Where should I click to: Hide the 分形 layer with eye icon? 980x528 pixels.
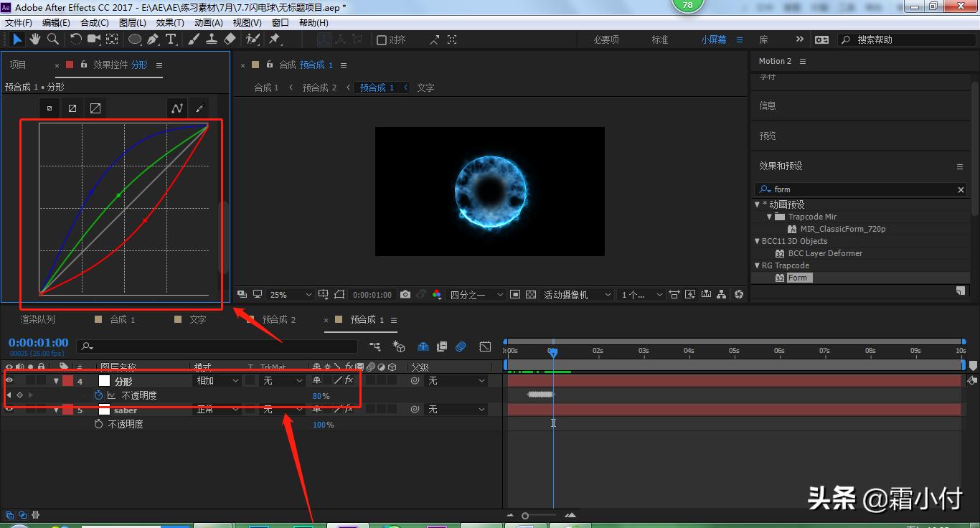(x=9, y=381)
